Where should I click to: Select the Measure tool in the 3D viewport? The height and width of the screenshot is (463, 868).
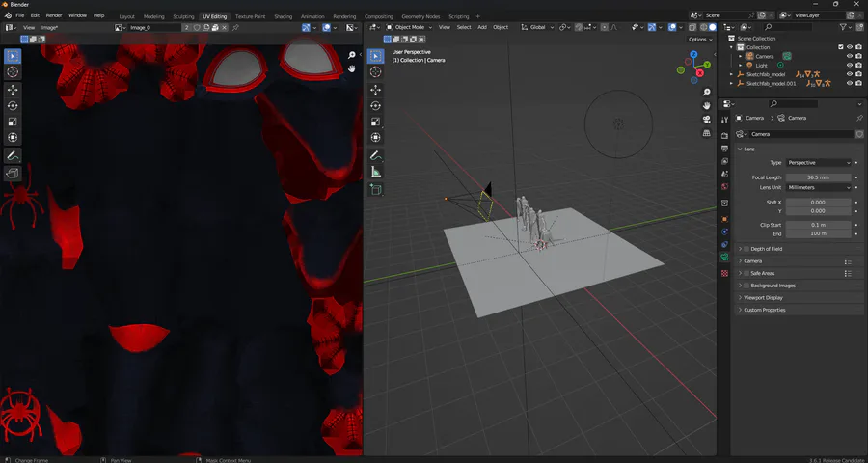(x=376, y=172)
